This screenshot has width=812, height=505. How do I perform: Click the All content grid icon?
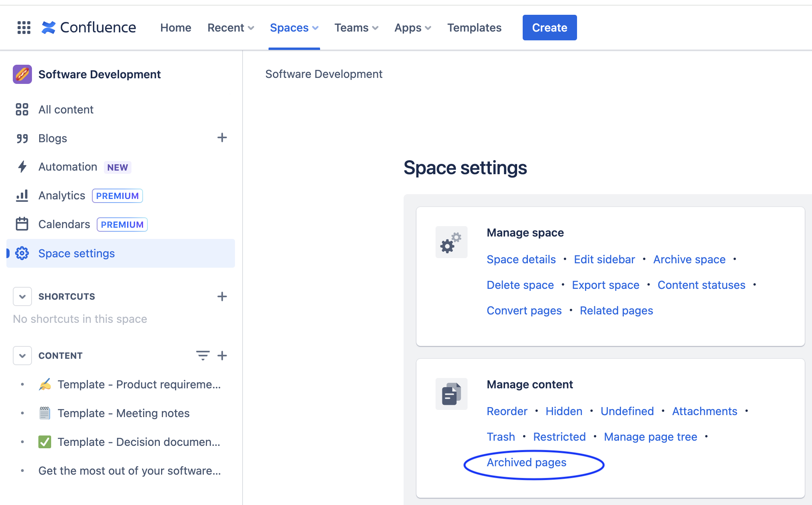click(22, 109)
